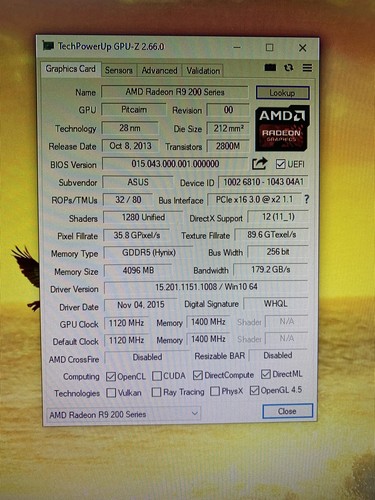Maximize the GPU-Z window
Screen dimensions: 375x500
pyautogui.click(x=269, y=47)
